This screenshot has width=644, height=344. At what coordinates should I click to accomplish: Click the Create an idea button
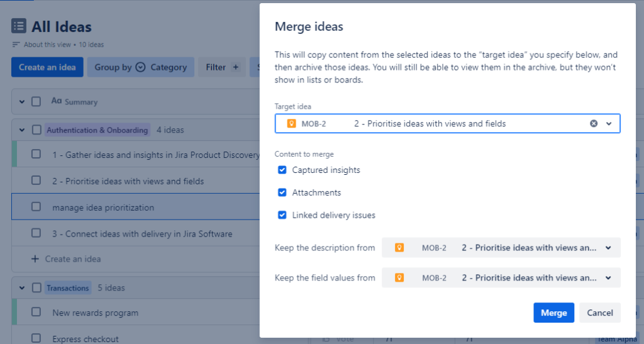tap(47, 67)
